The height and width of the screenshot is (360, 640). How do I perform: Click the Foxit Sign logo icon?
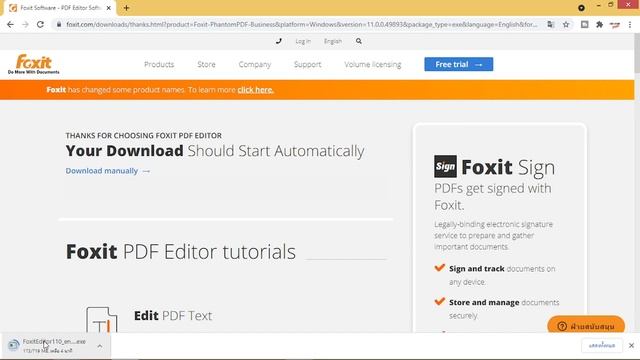point(445,166)
